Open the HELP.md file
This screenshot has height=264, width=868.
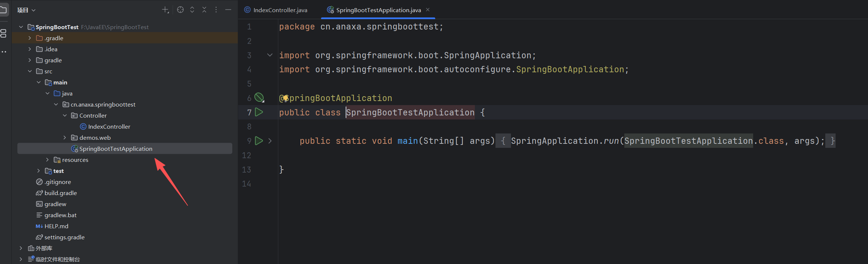[x=56, y=226]
